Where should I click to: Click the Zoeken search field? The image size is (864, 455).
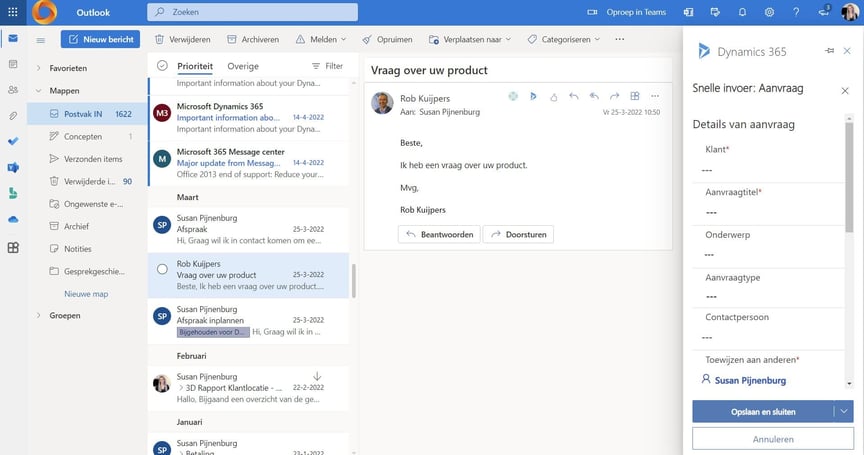(252, 12)
